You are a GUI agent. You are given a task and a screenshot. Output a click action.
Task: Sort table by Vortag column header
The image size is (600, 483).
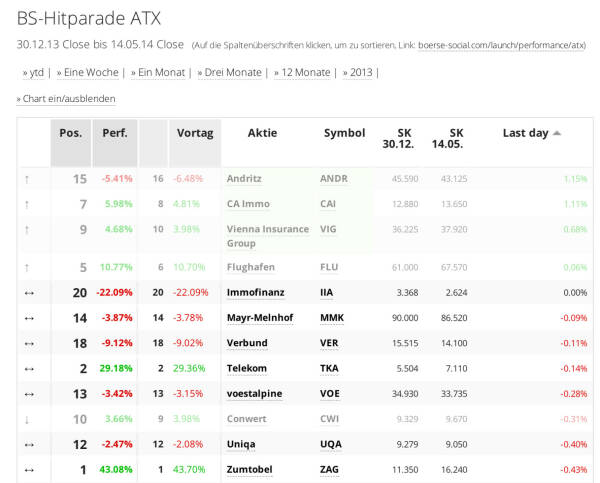195,133
